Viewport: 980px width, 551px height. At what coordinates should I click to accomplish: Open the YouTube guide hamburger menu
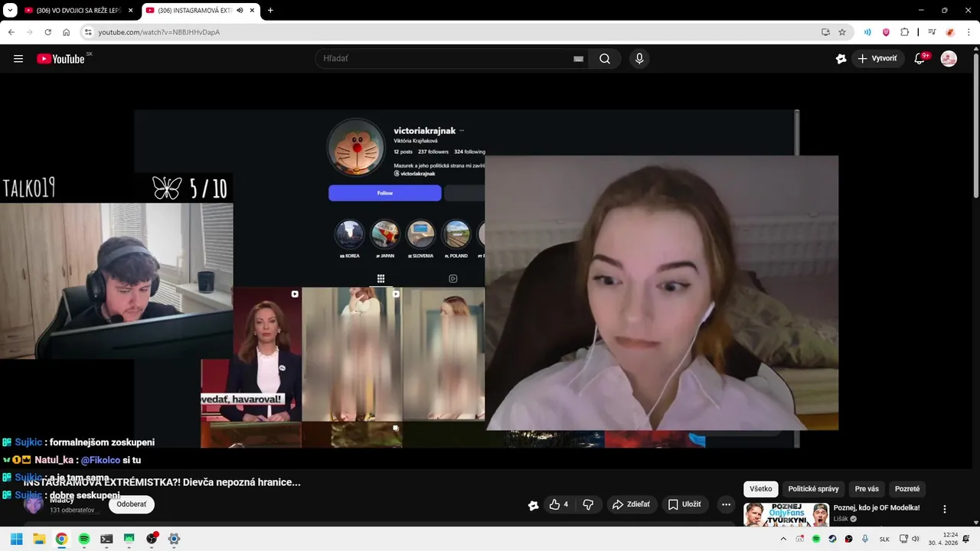click(18, 59)
